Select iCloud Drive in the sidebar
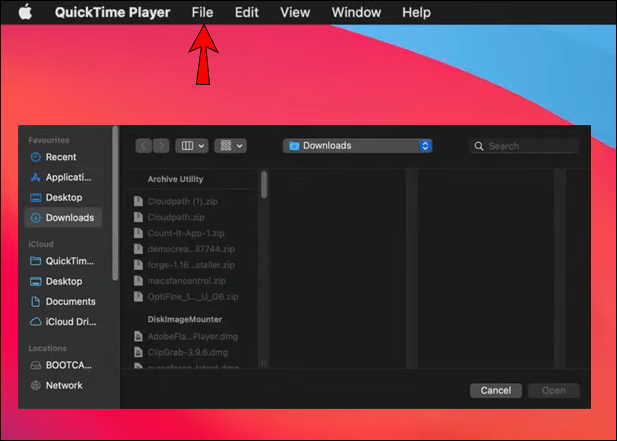Screen dimensions: 617x441 click(63, 322)
